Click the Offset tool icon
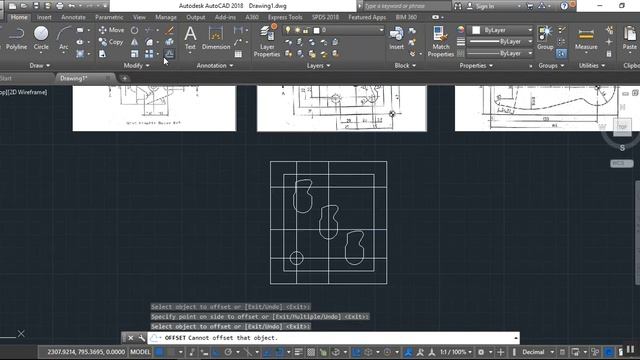This screenshot has width=640, height=360. pyautogui.click(x=169, y=53)
